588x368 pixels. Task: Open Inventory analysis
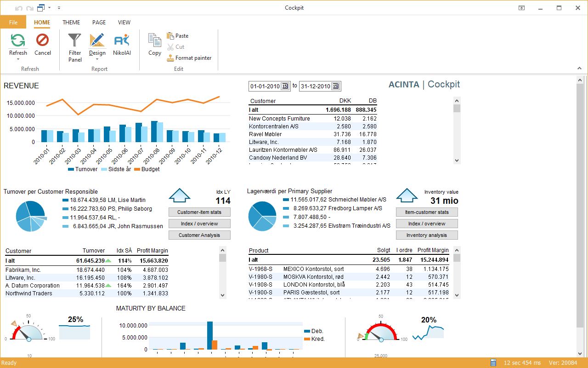pyautogui.click(x=427, y=235)
